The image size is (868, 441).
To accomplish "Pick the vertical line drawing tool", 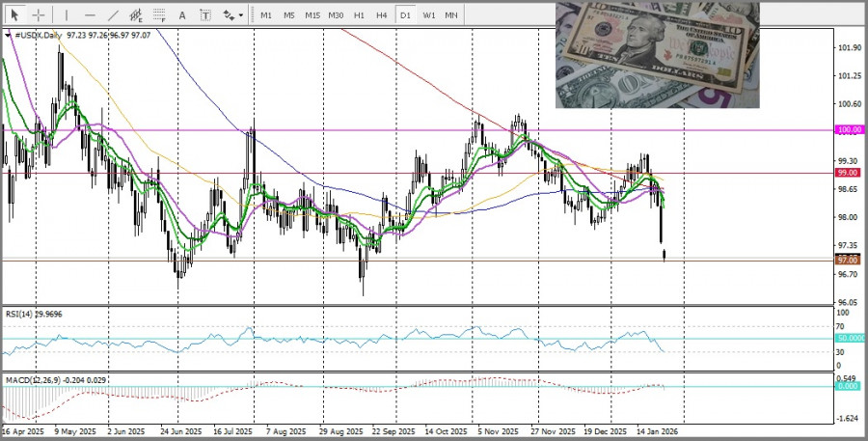I will tap(66, 15).
